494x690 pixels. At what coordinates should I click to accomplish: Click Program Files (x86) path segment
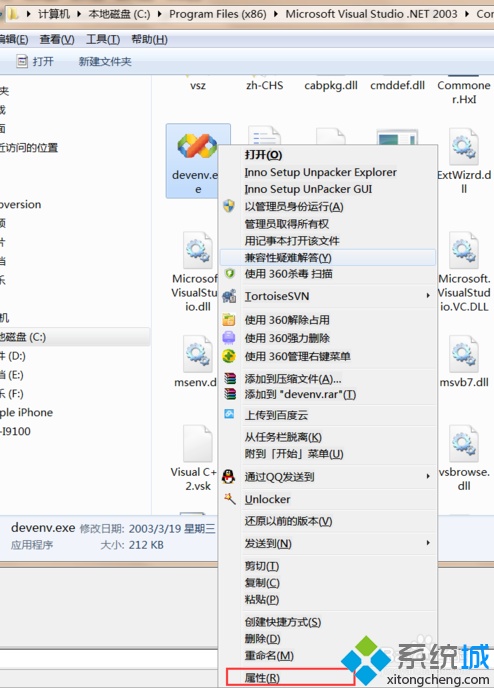click(218, 14)
